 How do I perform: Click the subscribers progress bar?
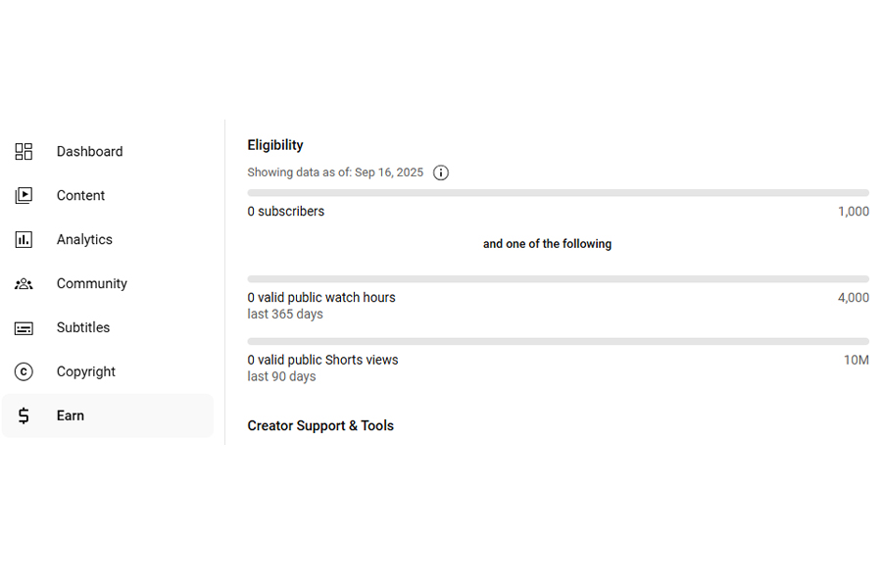coord(558,193)
